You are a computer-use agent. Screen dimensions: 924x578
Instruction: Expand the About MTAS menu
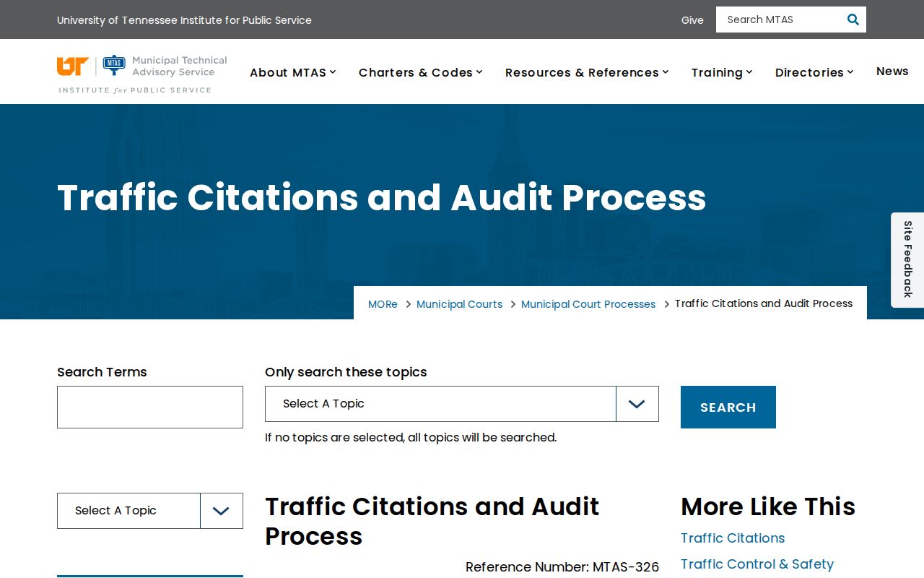coord(293,72)
